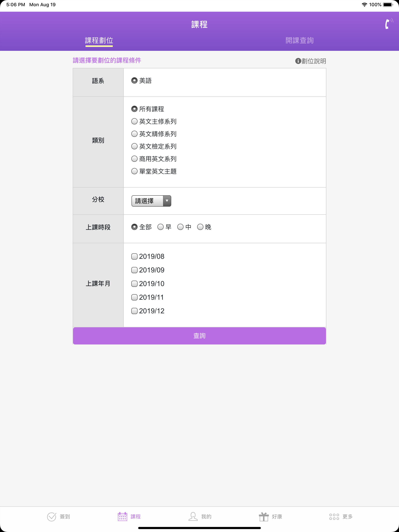Viewport: 399px width, 532px height.
Task: Open the 分校 請選擇 dropdown
Action: point(151,201)
